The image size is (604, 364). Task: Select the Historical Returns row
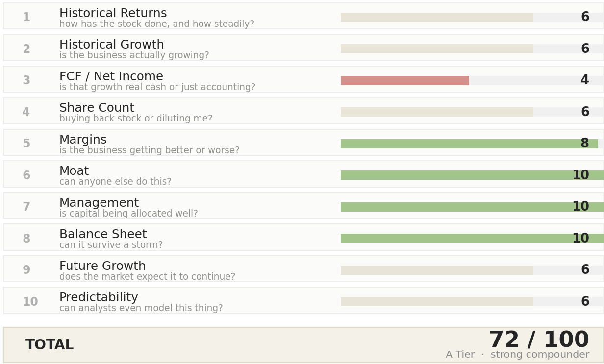tap(303, 16)
